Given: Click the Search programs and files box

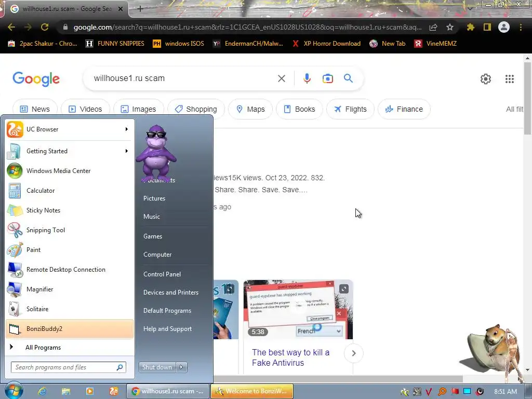Looking at the screenshot, I should pyautogui.click(x=69, y=367).
